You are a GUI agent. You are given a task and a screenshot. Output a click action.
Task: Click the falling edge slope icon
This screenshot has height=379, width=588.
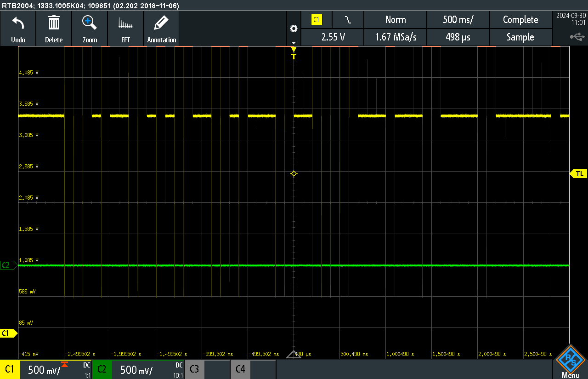[x=348, y=20]
